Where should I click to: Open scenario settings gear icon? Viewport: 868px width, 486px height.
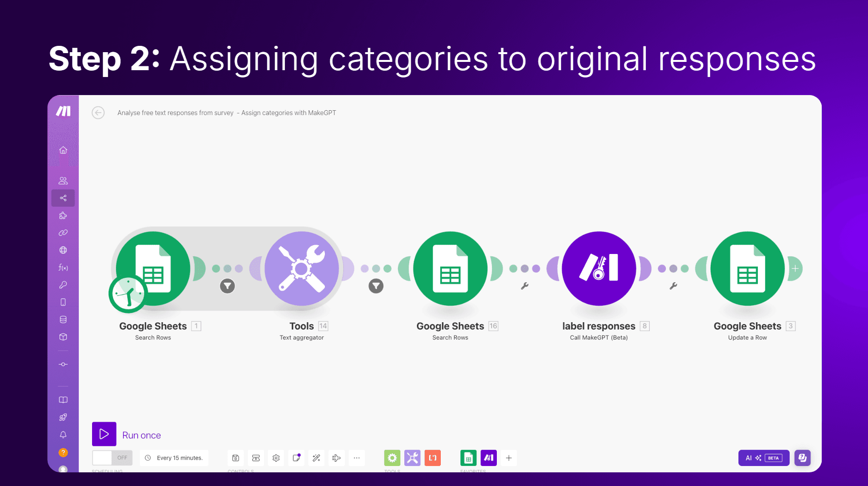276,458
